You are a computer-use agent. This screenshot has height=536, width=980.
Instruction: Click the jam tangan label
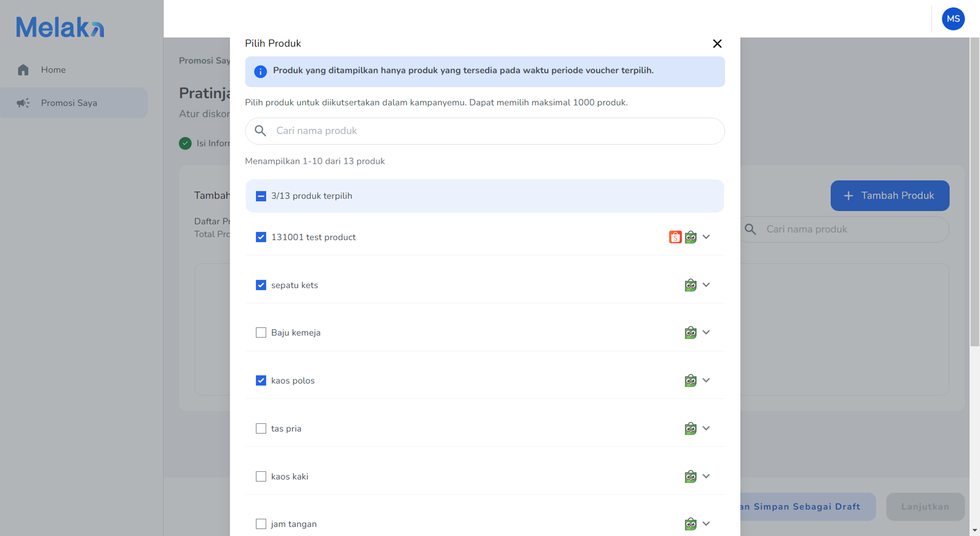point(294,524)
